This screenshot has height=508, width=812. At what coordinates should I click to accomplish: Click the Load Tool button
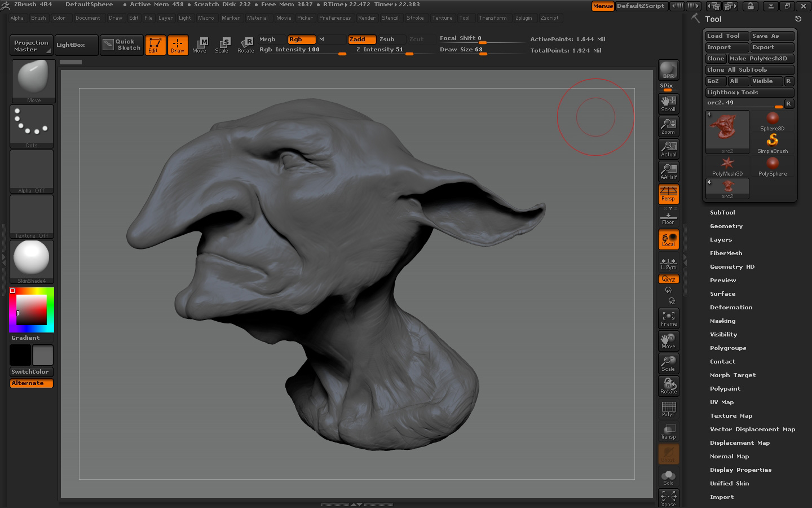(x=726, y=36)
